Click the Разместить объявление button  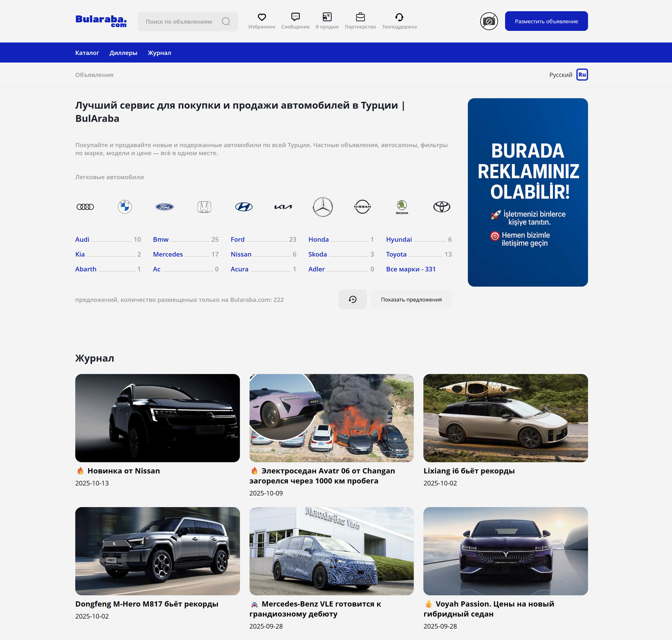pos(546,21)
